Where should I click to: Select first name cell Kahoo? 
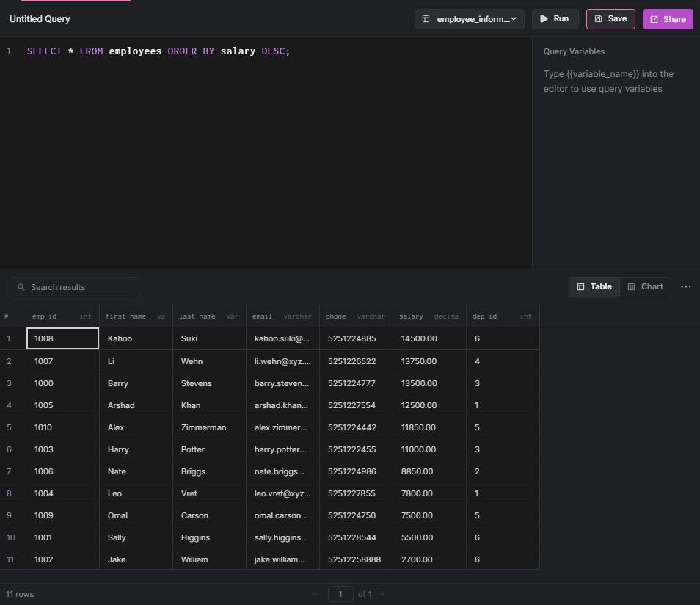(136, 338)
